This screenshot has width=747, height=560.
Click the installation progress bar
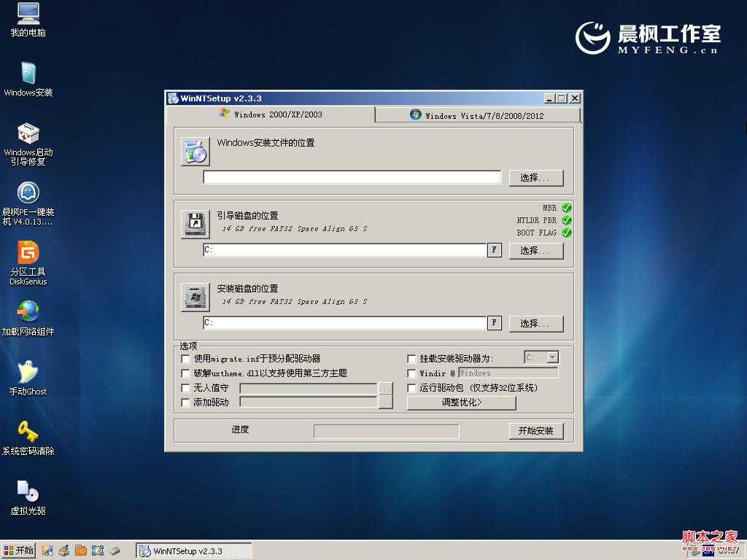[x=387, y=431]
